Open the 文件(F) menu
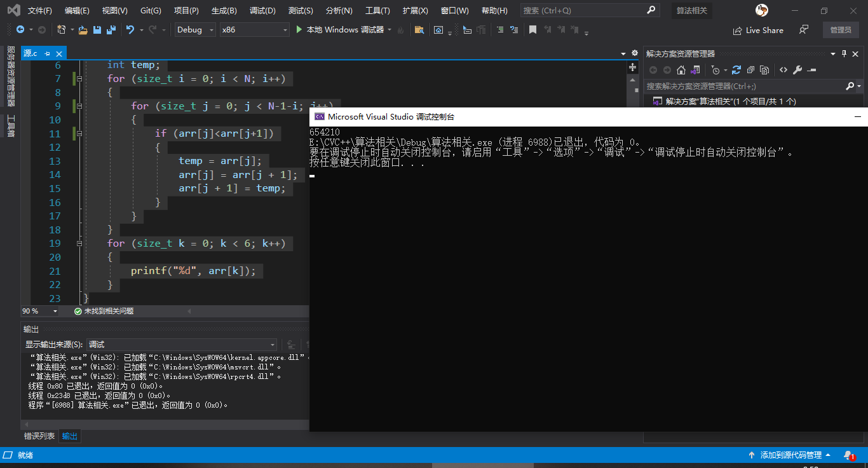This screenshot has height=468, width=868. coord(40,11)
